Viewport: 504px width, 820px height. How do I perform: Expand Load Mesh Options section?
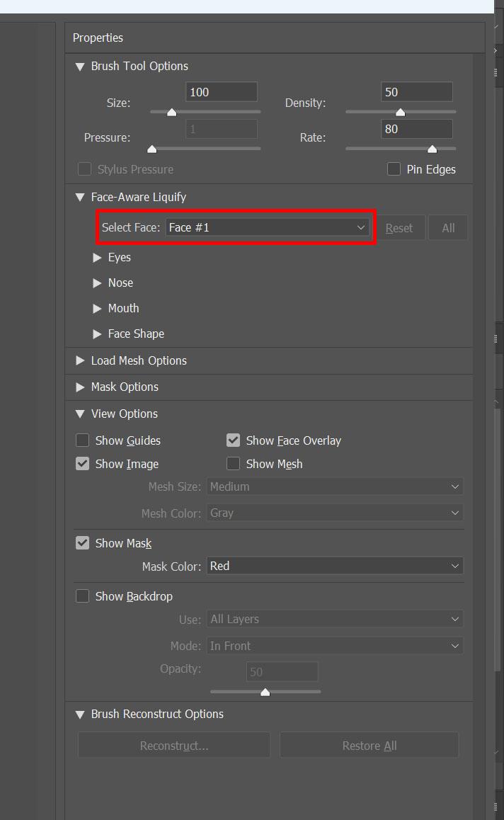tap(80, 361)
